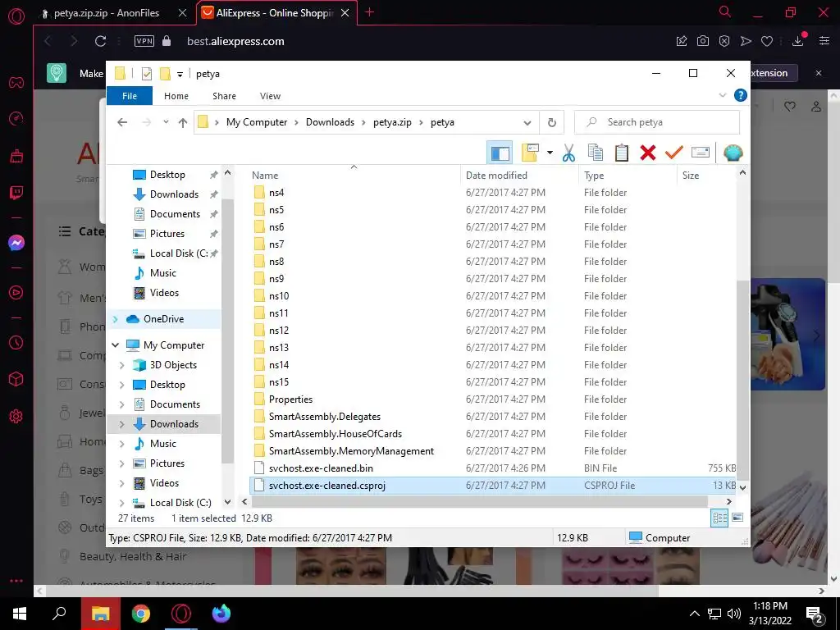Select pinned Documents in quick access
The image size is (840, 630).
point(175,214)
